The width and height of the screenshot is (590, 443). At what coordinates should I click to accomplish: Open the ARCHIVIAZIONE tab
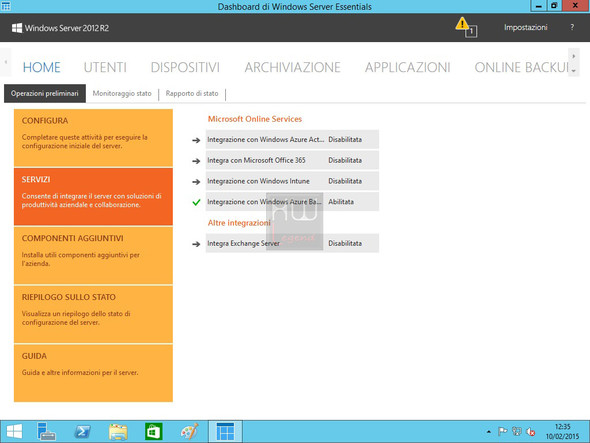[x=292, y=67]
